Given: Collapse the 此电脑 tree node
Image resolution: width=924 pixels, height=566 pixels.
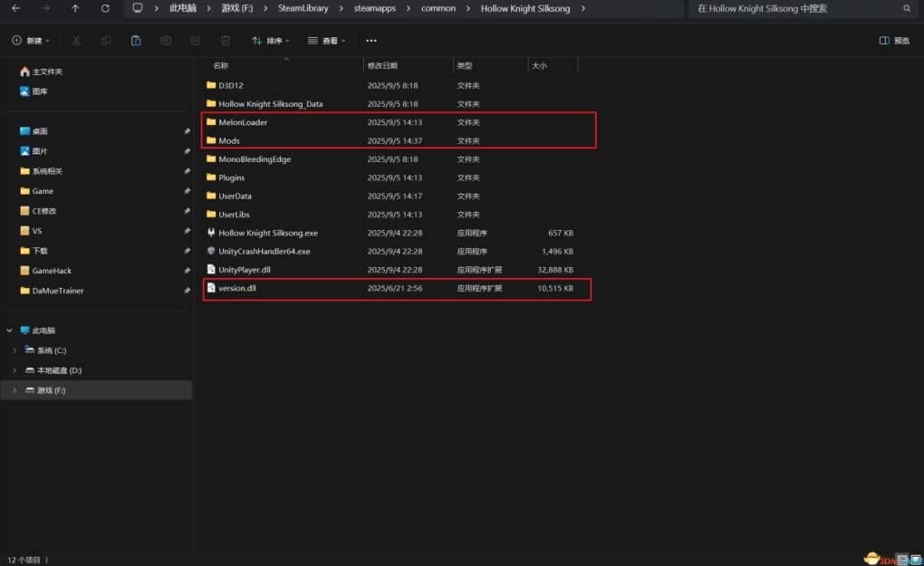Looking at the screenshot, I should [9, 331].
